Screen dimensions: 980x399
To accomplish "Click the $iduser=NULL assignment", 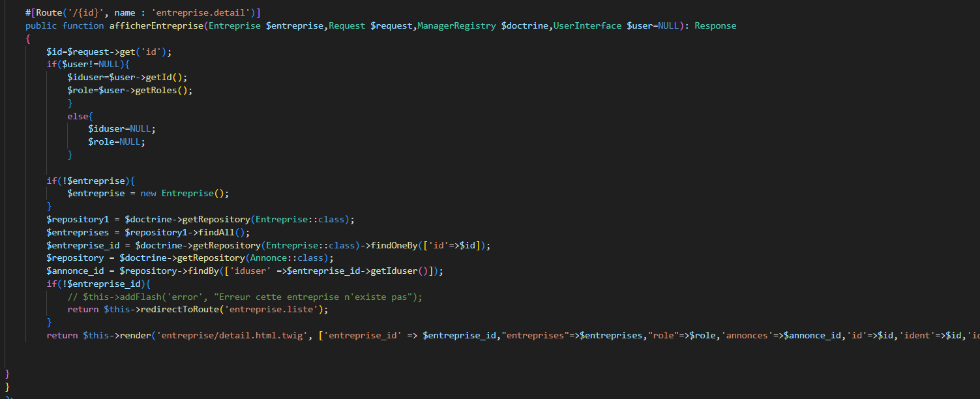I will [122, 129].
